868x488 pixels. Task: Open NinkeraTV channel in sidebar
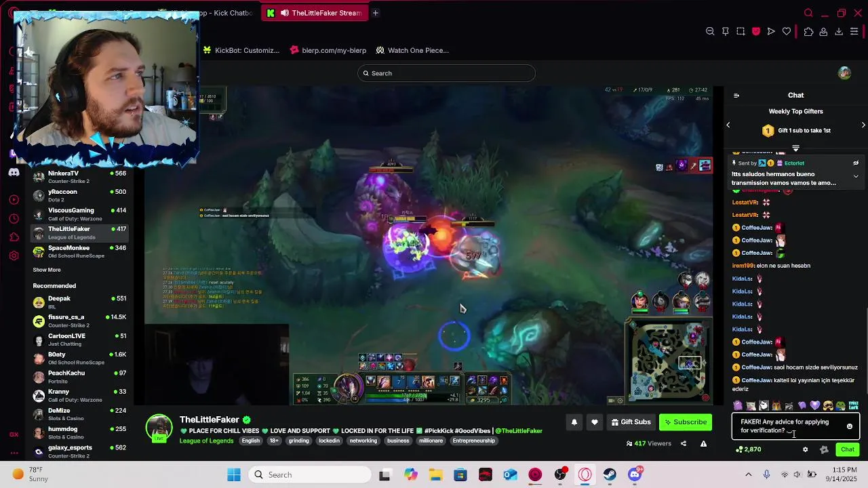79,177
